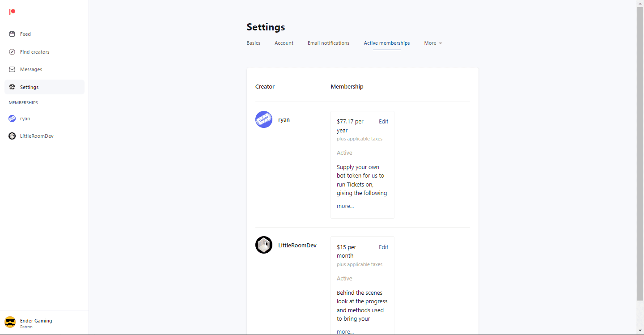644x335 pixels.
Task: Expand ryan membership description with more...
Action: coord(345,206)
